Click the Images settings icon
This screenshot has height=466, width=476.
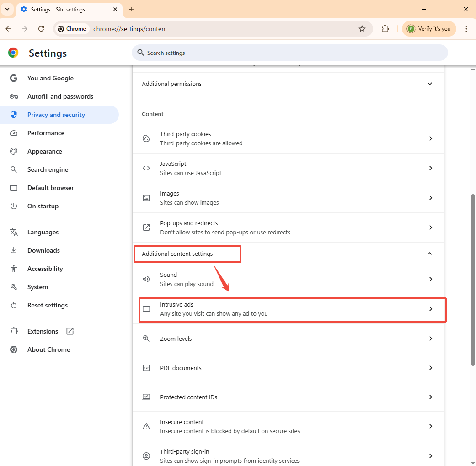point(146,197)
